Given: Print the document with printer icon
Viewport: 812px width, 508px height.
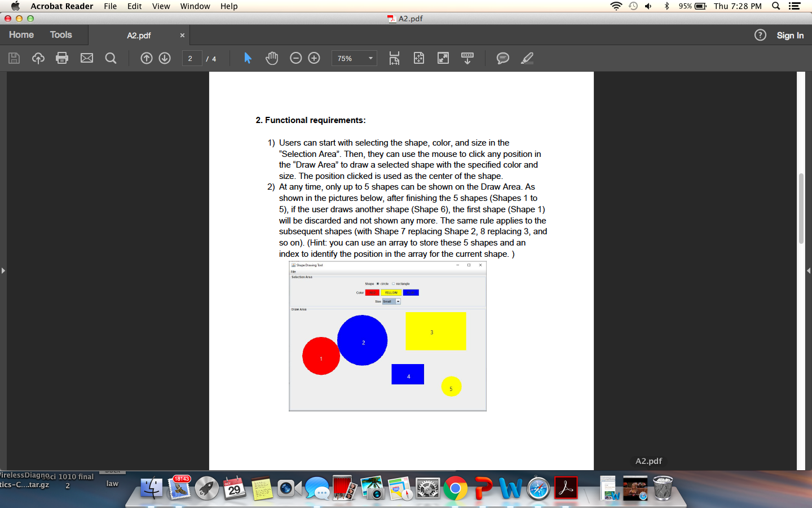Looking at the screenshot, I should click(x=62, y=58).
